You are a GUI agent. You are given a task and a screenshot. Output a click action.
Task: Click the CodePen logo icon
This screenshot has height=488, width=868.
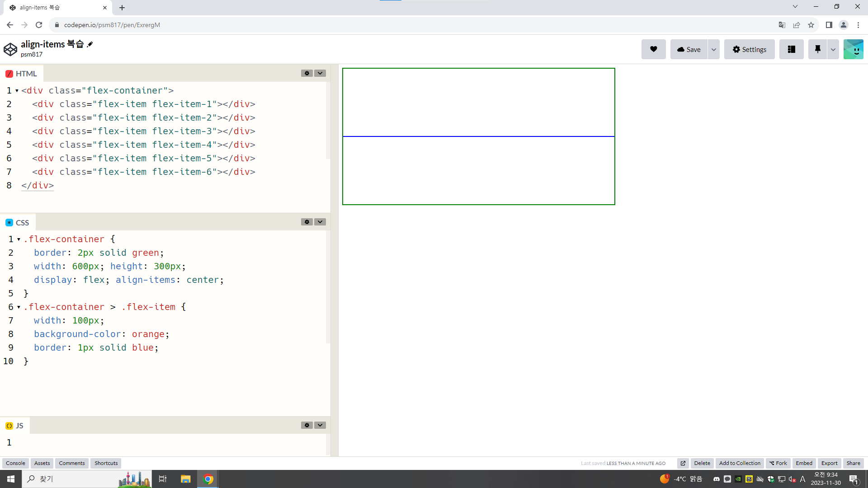(x=10, y=49)
